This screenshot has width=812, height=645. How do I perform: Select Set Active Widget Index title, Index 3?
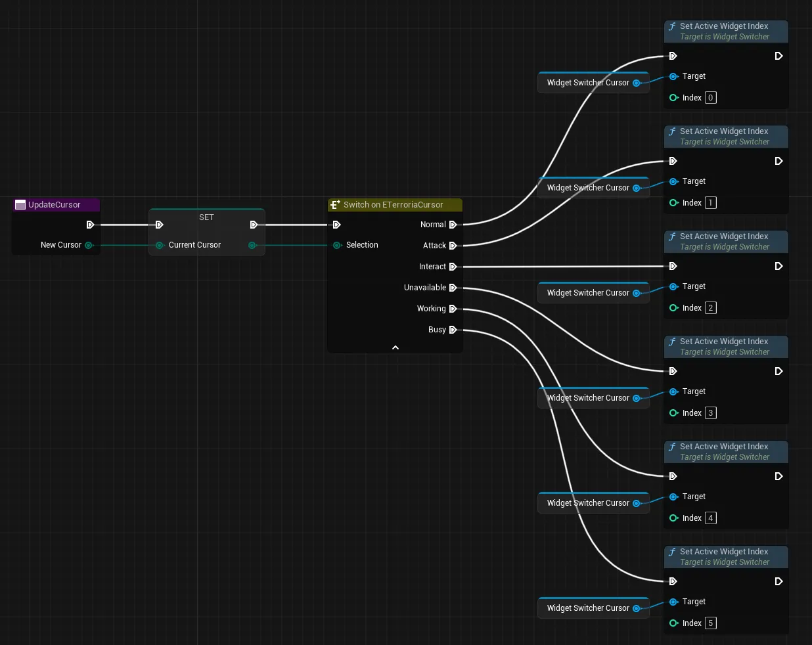(x=724, y=342)
